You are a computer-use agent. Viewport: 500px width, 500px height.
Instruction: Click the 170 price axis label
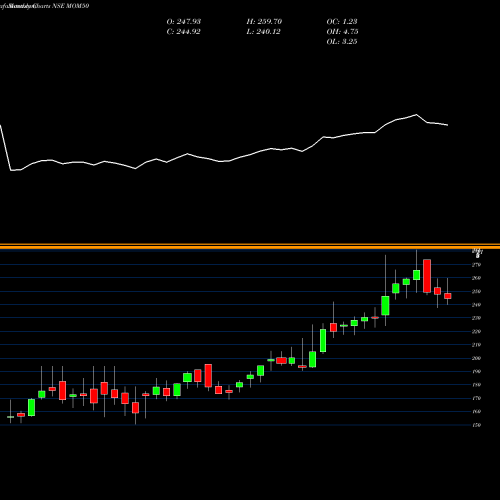(476, 398)
